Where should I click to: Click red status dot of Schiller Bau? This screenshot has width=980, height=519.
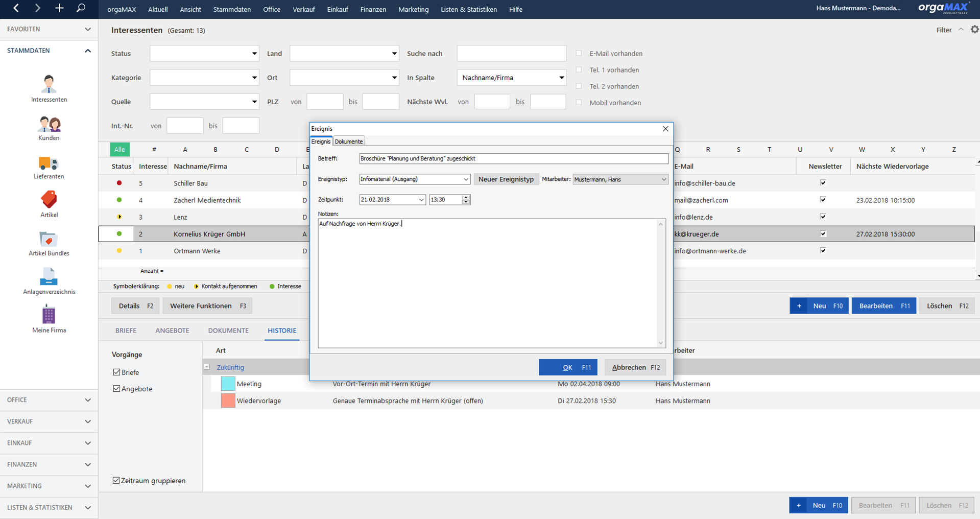pyautogui.click(x=119, y=183)
